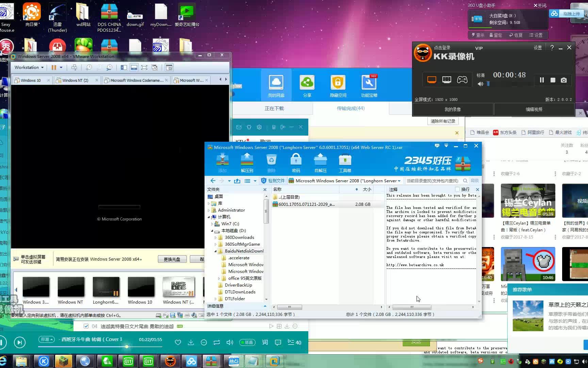Open 功能宝箱 in Baidu Netdisk

coord(369,86)
